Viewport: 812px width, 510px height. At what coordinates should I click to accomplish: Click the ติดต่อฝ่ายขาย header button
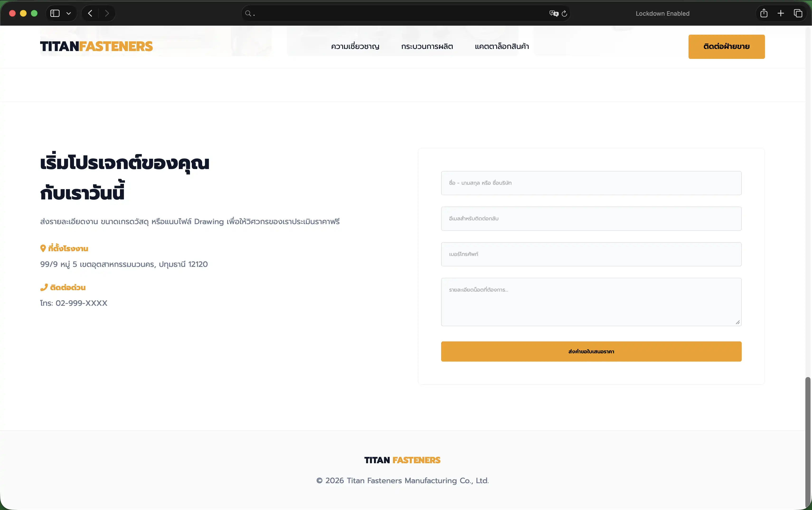point(726,47)
